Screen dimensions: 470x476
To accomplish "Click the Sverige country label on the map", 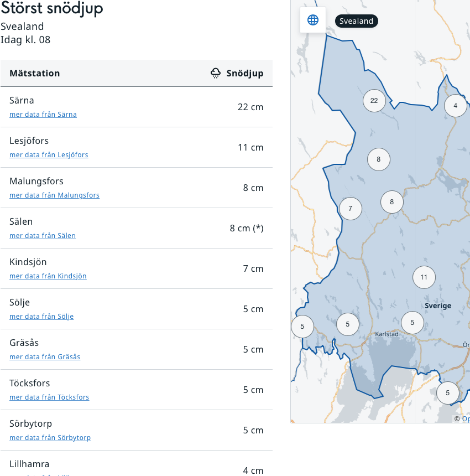I will [x=438, y=306].
